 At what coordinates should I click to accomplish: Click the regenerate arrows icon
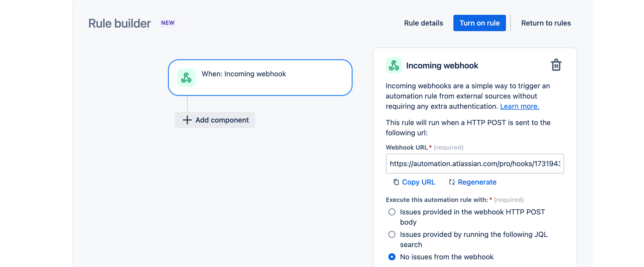point(452,182)
